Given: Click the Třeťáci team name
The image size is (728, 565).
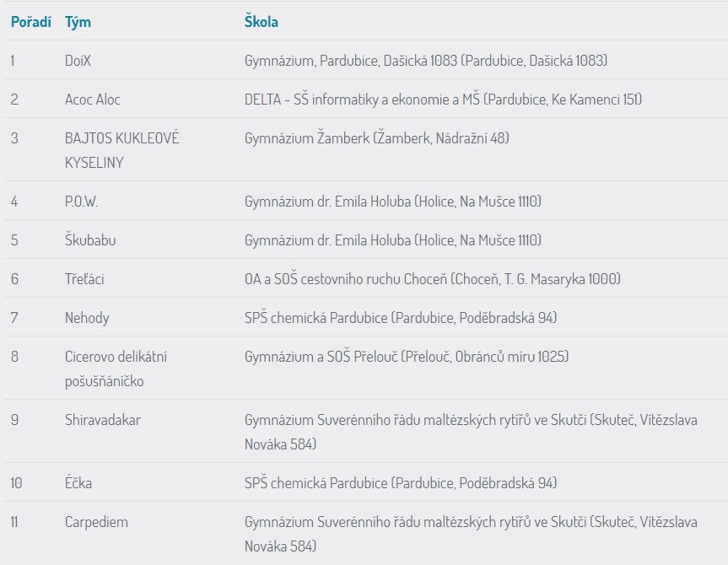Looking at the screenshot, I should tap(84, 279).
